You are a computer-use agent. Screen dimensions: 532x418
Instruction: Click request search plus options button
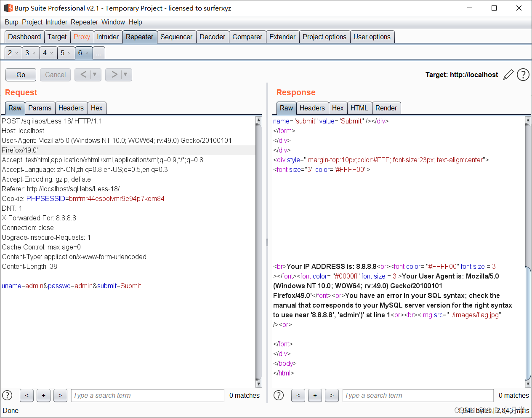pos(43,395)
